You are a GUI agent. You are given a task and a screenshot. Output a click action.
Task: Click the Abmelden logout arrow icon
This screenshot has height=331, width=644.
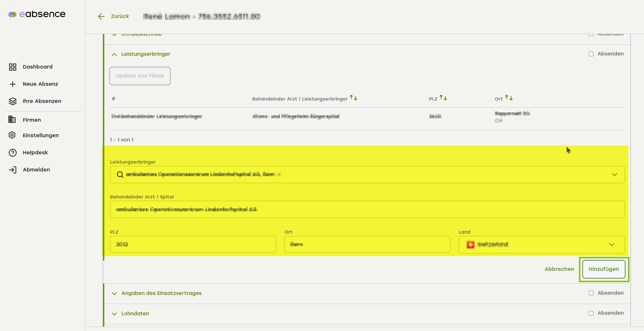[x=12, y=170]
